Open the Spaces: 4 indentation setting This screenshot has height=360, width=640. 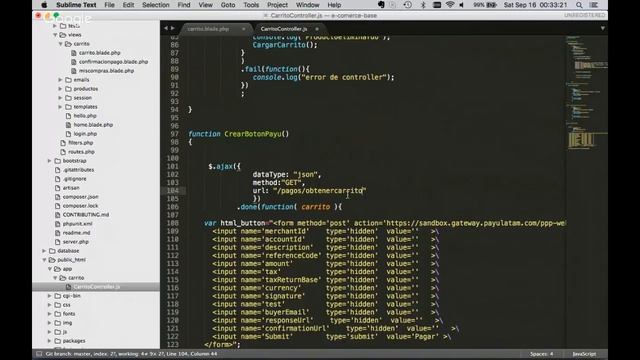click(542, 354)
